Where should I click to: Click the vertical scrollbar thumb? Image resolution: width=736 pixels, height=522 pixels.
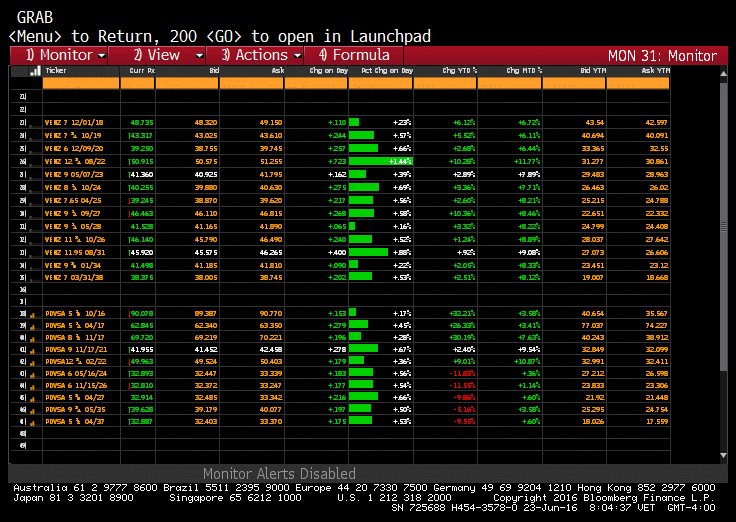pos(723,226)
